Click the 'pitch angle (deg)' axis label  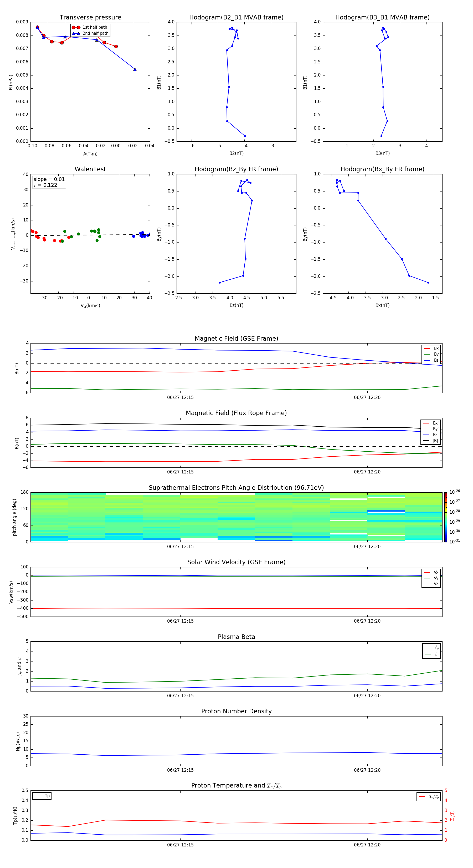(14, 517)
